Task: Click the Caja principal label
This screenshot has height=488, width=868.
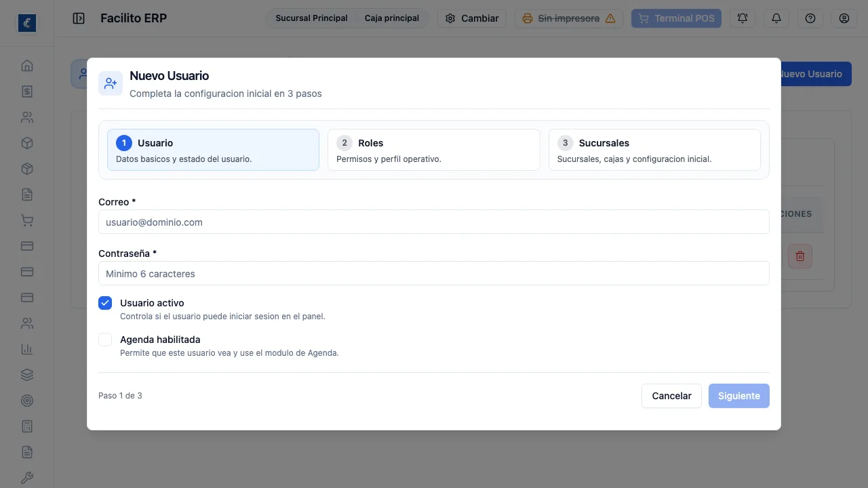Action: click(x=392, y=18)
